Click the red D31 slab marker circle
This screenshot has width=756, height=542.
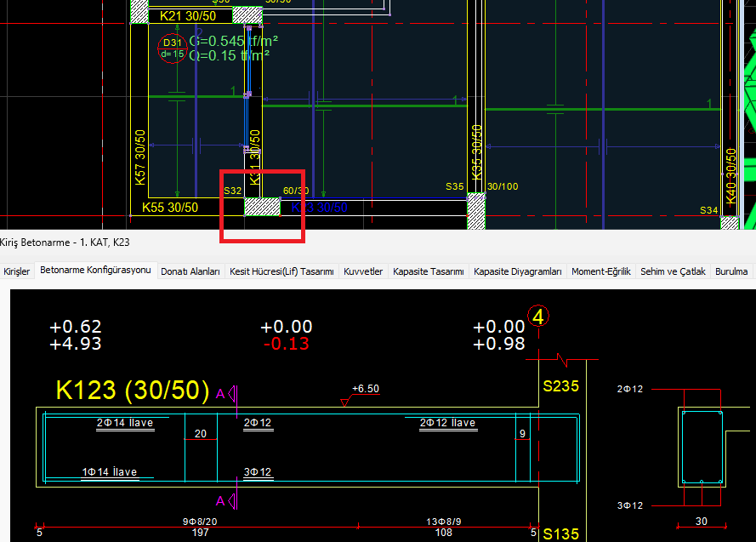[x=173, y=48]
